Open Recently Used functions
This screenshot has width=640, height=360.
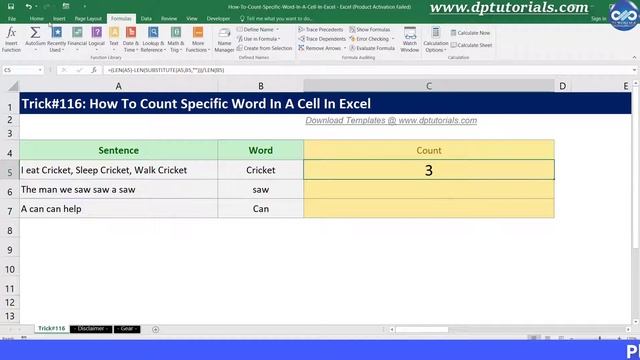(56, 39)
